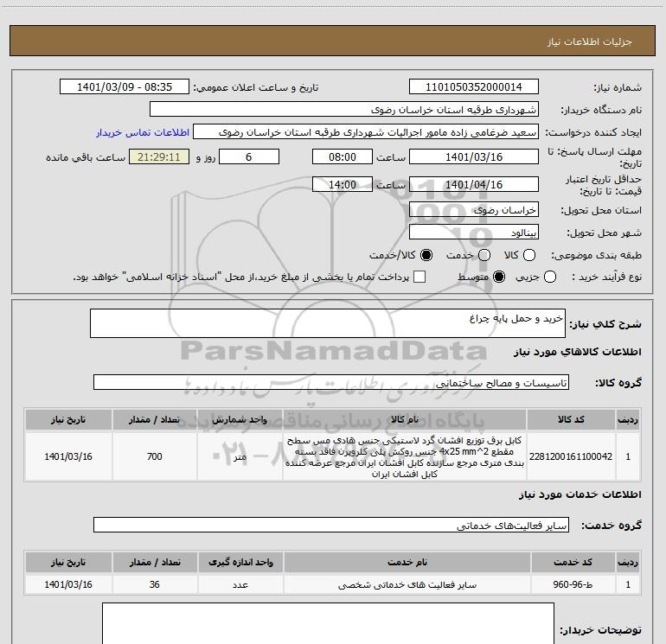Click the response deadline time 08:00 field
This screenshot has height=644, width=666.
343,156
